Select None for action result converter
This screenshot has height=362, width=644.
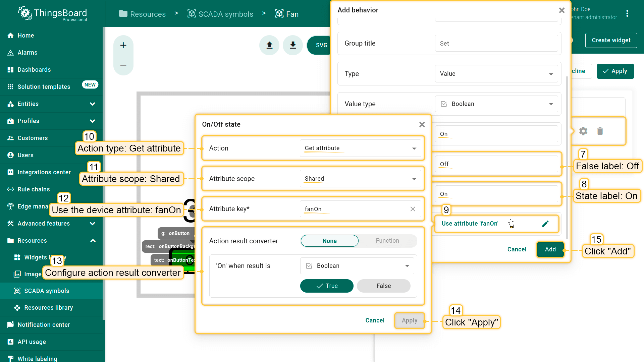pos(329,241)
